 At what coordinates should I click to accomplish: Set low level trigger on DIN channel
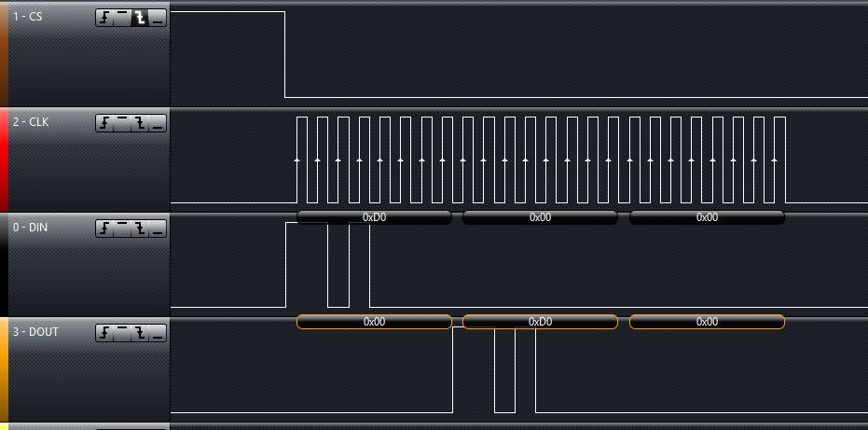158,229
